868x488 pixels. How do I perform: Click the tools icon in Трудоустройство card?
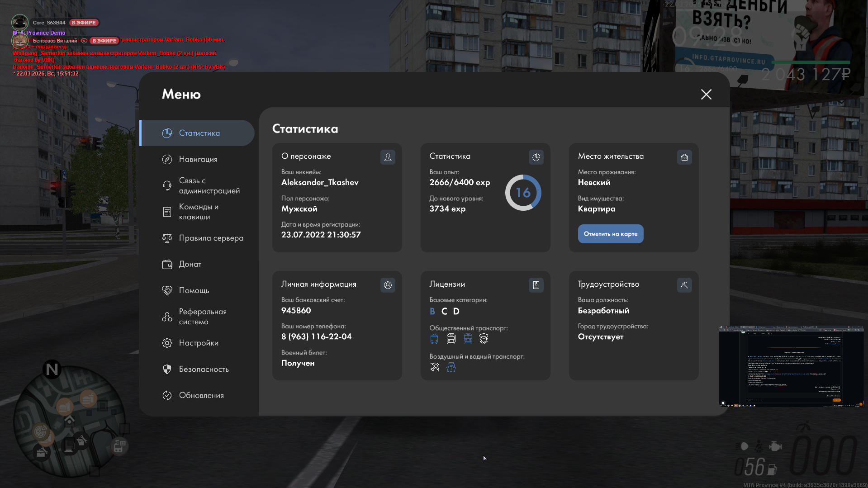click(x=684, y=285)
